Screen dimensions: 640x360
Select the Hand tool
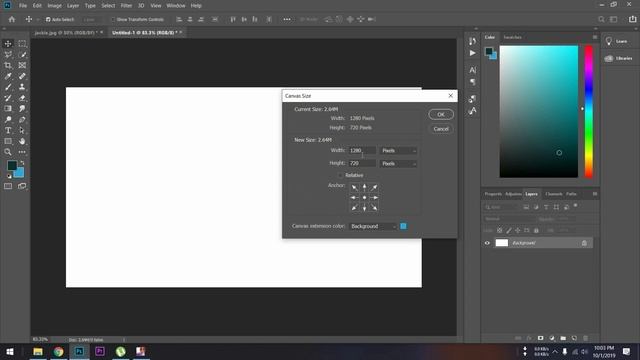(22, 141)
